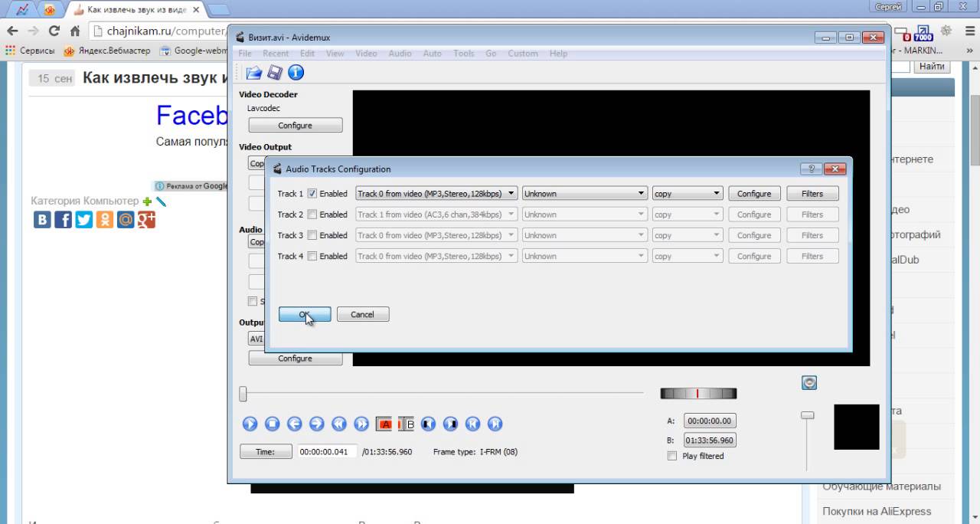Image resolution: width=980 pixels, height=524 pixels.
Task: Click the search next black frame icon
Action: 451,424
